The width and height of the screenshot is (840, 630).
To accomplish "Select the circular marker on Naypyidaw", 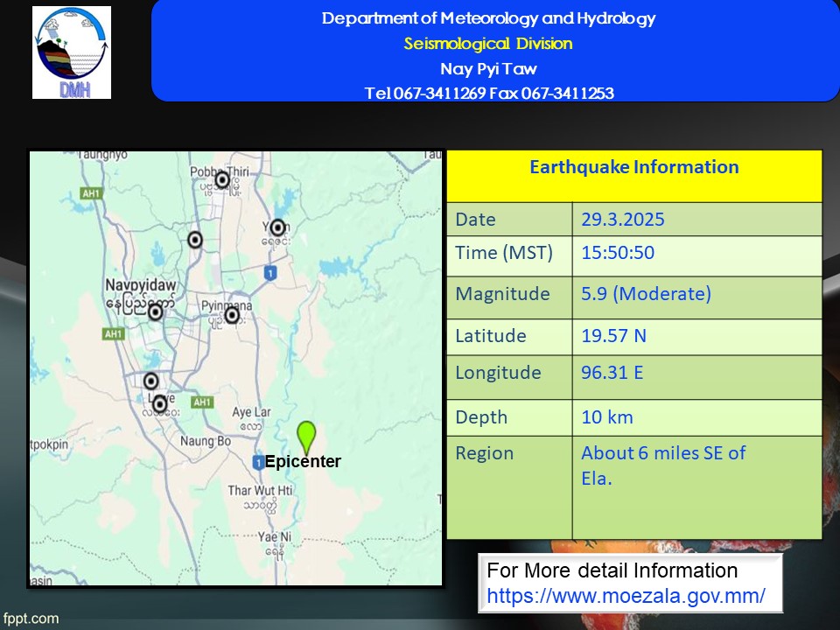I will (x=155, y=311).
